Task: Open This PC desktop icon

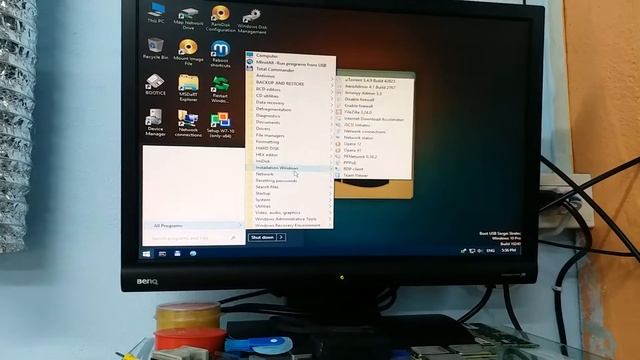Action: pos(156,12)
